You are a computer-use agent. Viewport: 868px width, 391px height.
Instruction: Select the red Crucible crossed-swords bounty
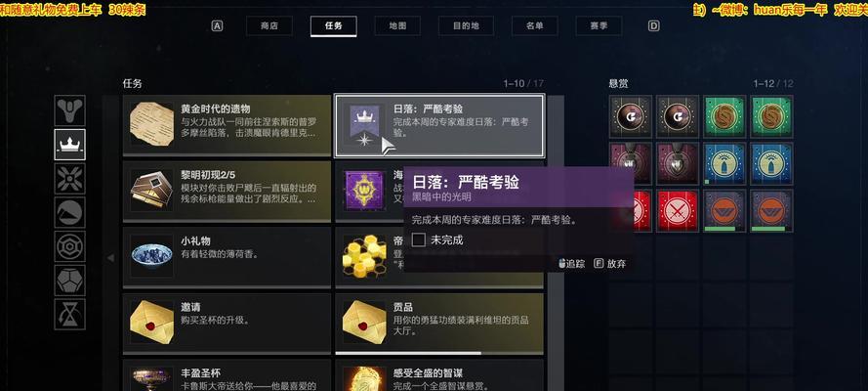point(678,210)
